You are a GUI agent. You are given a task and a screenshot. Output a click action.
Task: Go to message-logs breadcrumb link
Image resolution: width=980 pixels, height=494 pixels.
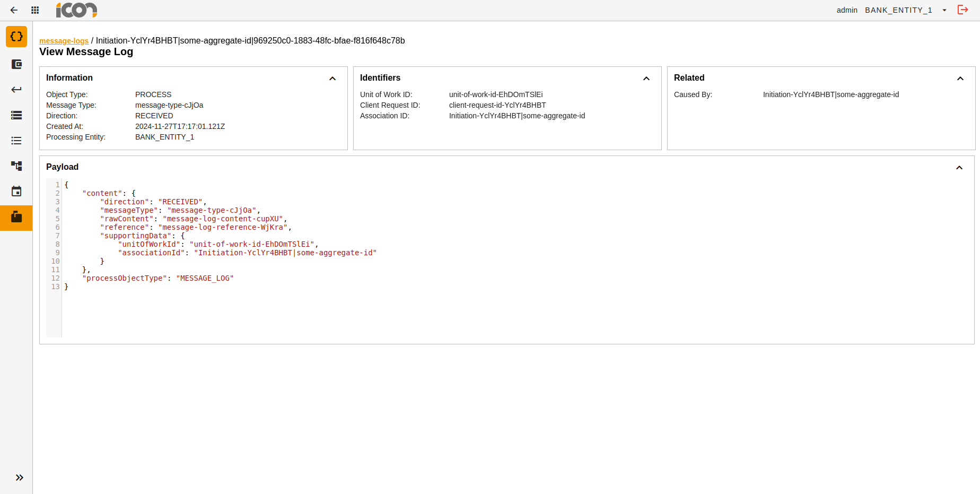click(64, 41)
